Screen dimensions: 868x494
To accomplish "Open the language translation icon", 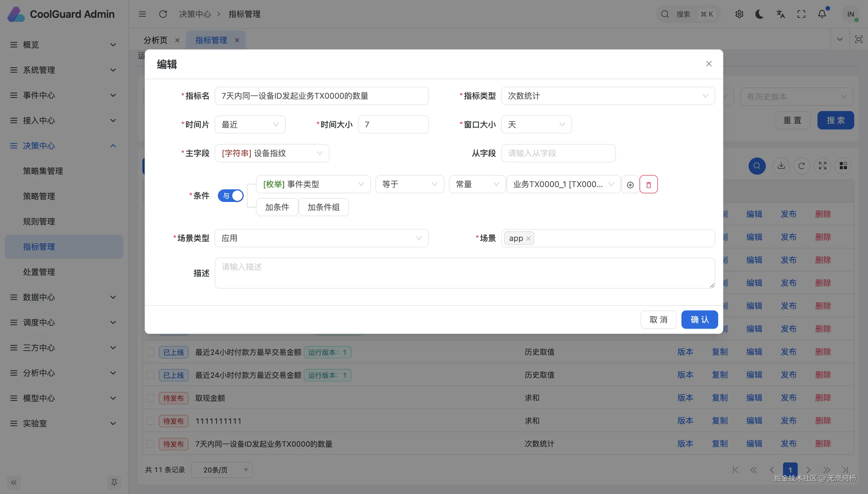I will point(780,14).
